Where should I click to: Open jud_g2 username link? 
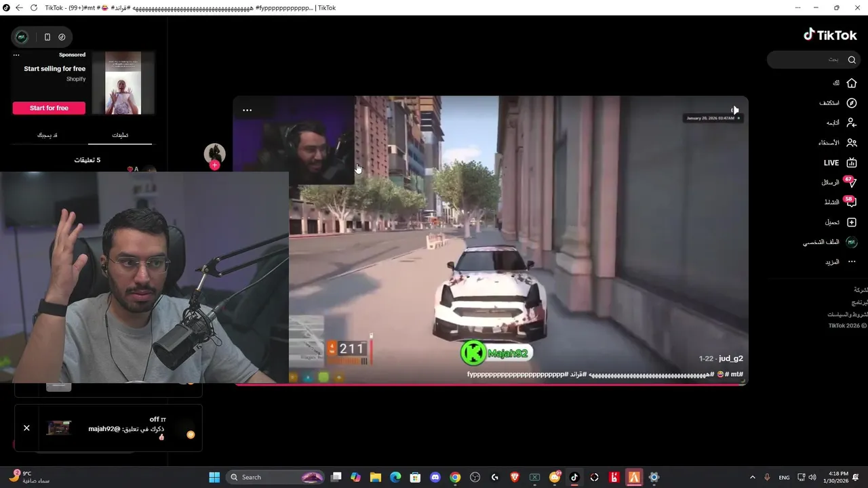(730, 359)
